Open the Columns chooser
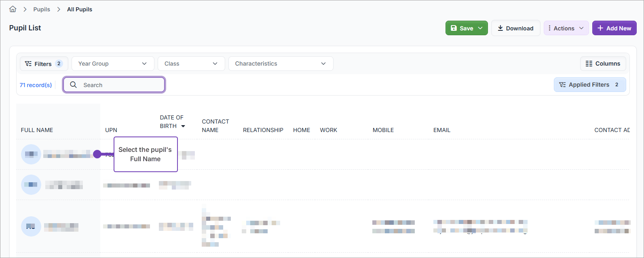Screen dimensions: 644x258 pos(603,64)
